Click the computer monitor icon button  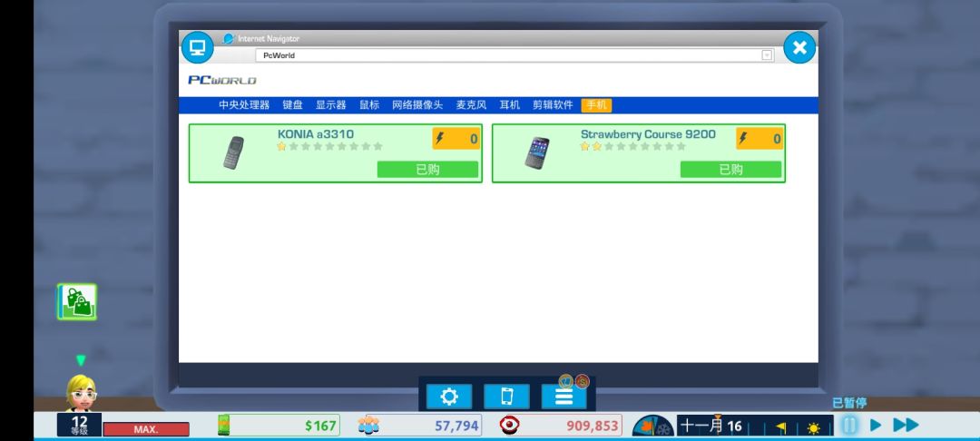coord(198,47)
